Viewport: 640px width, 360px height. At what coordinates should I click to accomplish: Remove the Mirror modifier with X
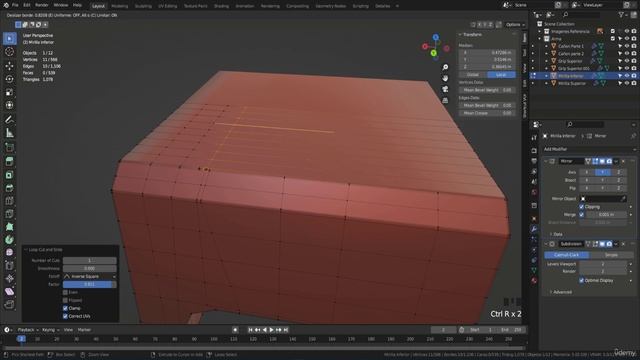tap(623, 161)
